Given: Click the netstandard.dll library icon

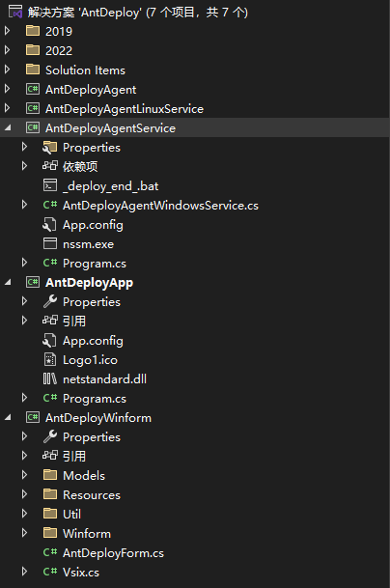Looking at the screenshot, I should [x=50, y=378].
